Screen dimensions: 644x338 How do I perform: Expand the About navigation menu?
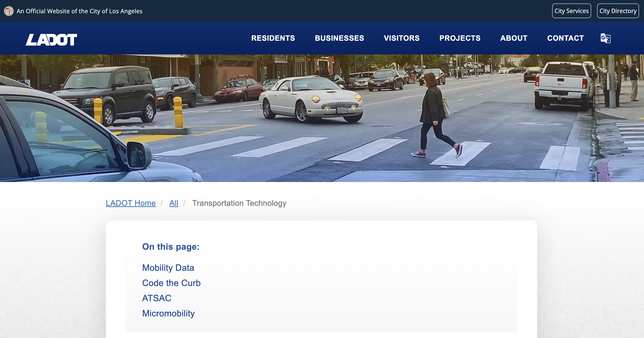click(x=514, y=38)
